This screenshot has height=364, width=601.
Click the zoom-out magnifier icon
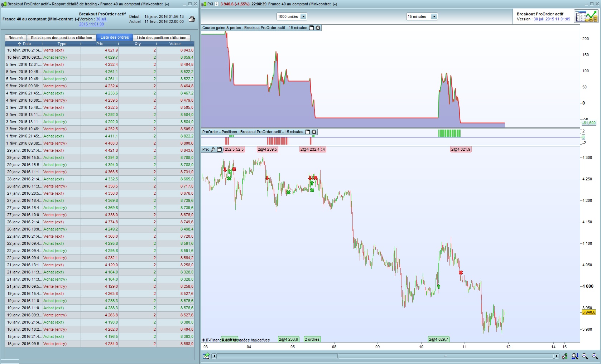(x=585, y=356)
